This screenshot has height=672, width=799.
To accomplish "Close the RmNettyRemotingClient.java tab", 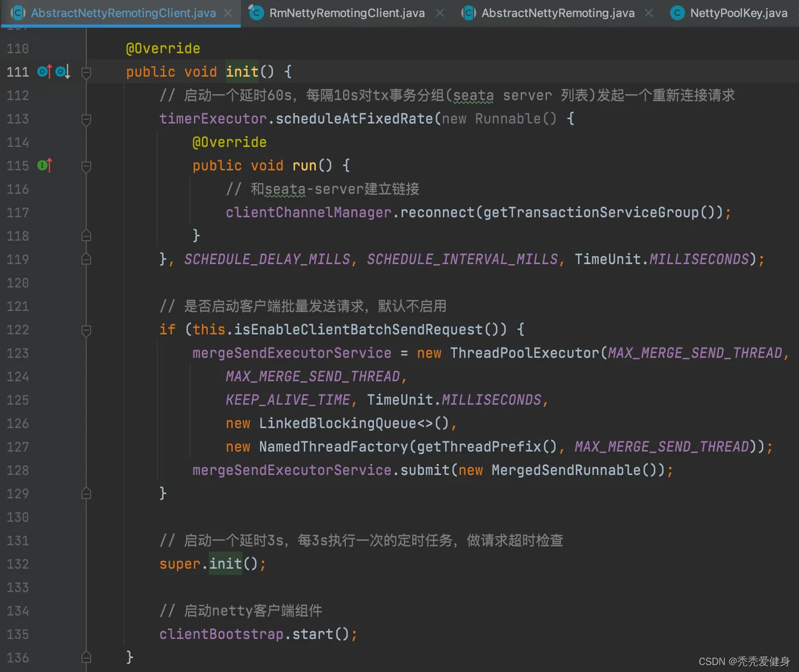I will tap(440, 13).
